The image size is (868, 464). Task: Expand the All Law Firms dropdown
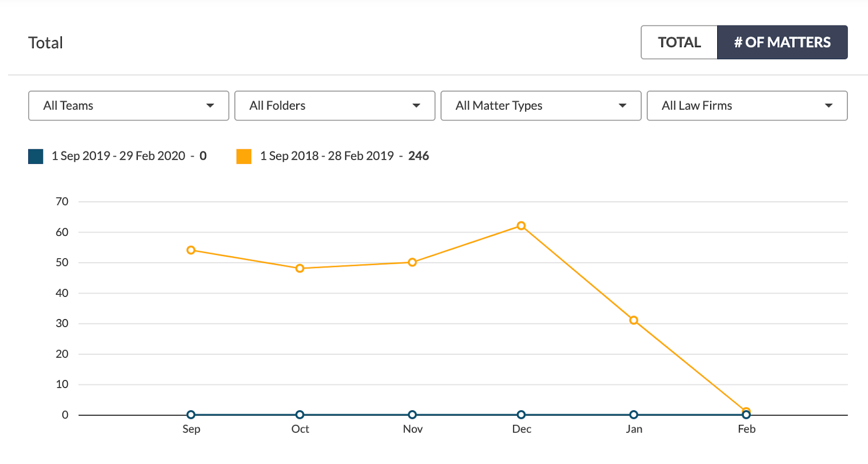point(747,106)
